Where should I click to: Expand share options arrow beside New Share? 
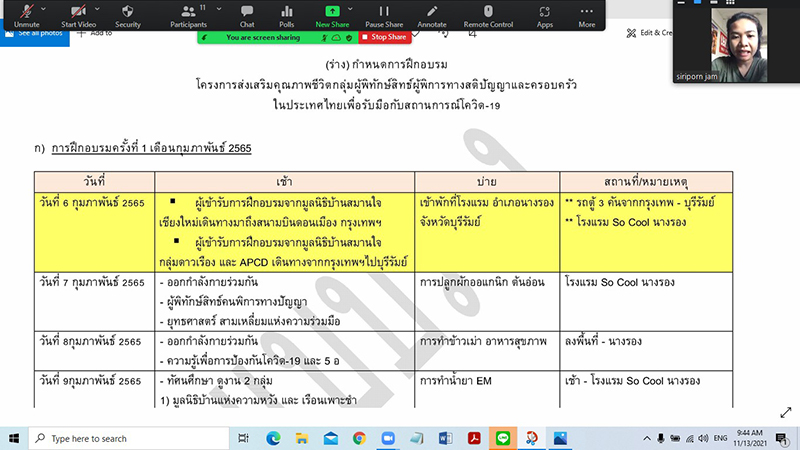coord(350,9)
